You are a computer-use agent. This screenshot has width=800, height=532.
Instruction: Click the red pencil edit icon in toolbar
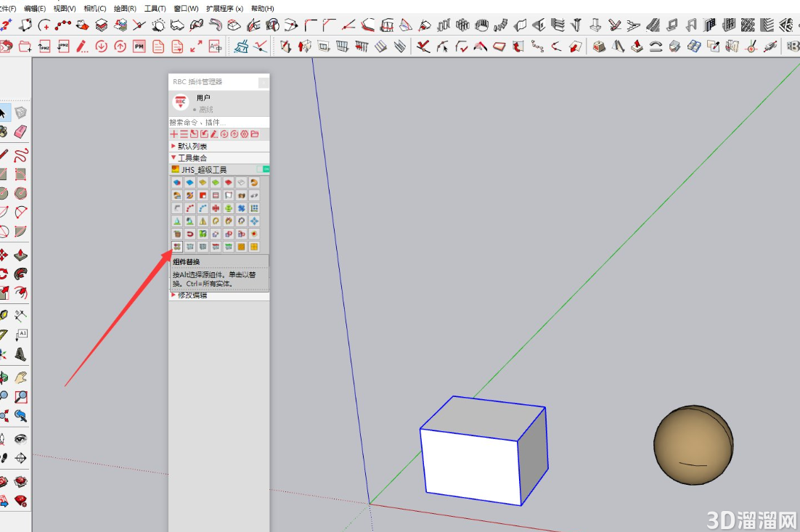(81, 47)
